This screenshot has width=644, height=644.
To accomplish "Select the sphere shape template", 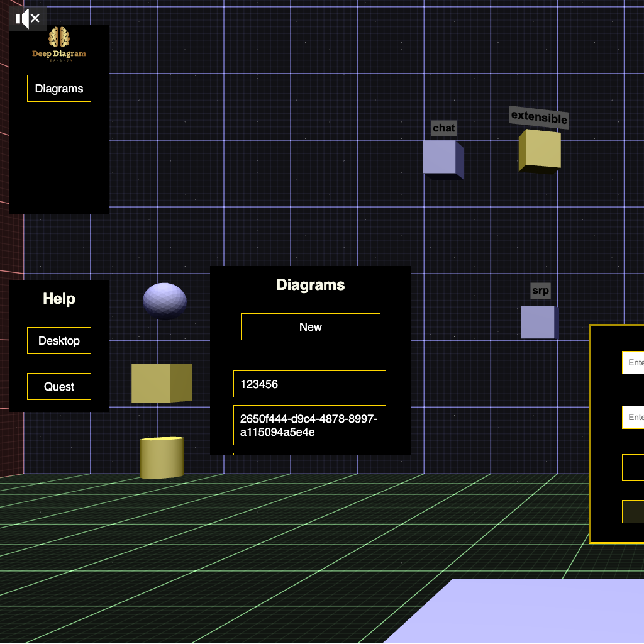I will (x=164, y=299).
